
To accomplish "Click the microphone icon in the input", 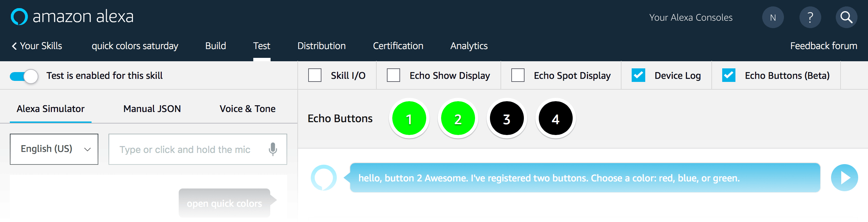I will coord(273,149).
